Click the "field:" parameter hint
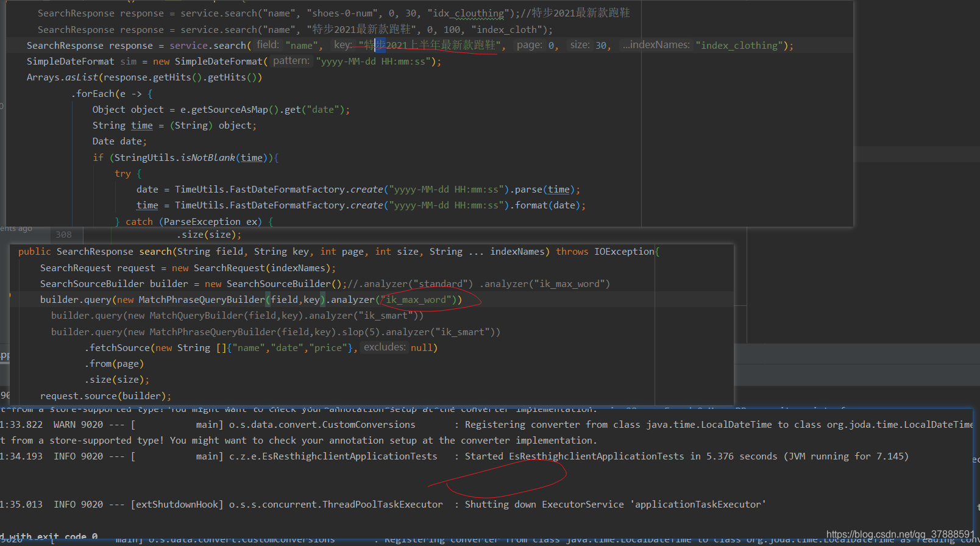 (268, 45)
